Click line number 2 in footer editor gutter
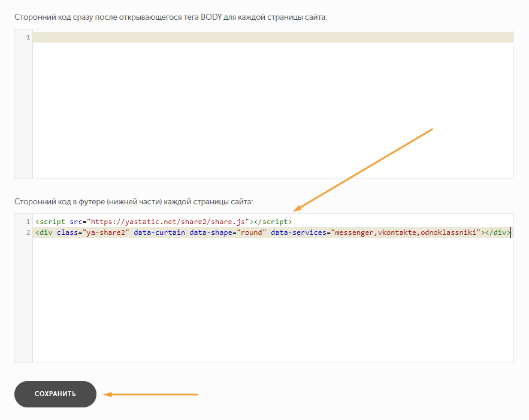Screen dimensions: 529x420 click(28, 232)
